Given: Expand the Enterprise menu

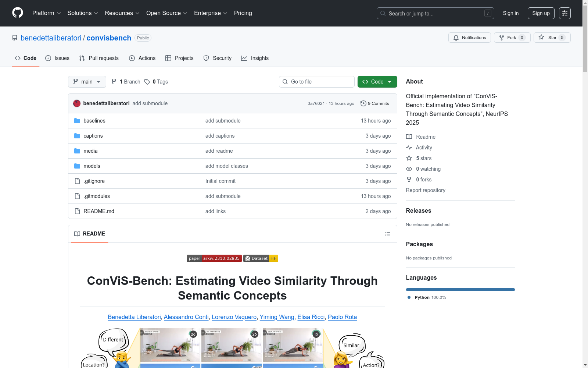Looking at the screenshot, I should click(x=211, y=13).
